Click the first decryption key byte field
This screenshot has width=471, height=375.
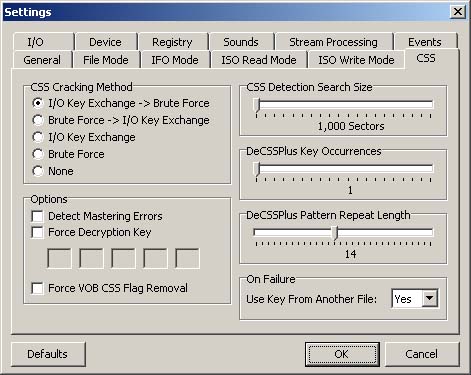click(59, 258)
